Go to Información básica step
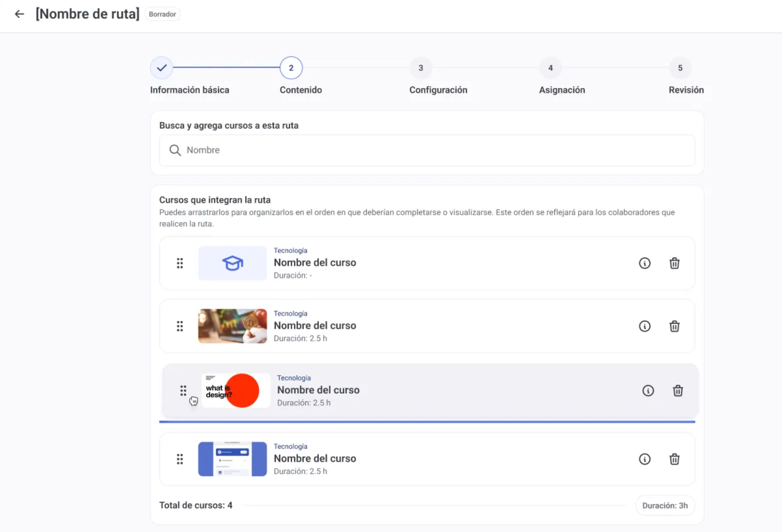 tap(161, 68)
